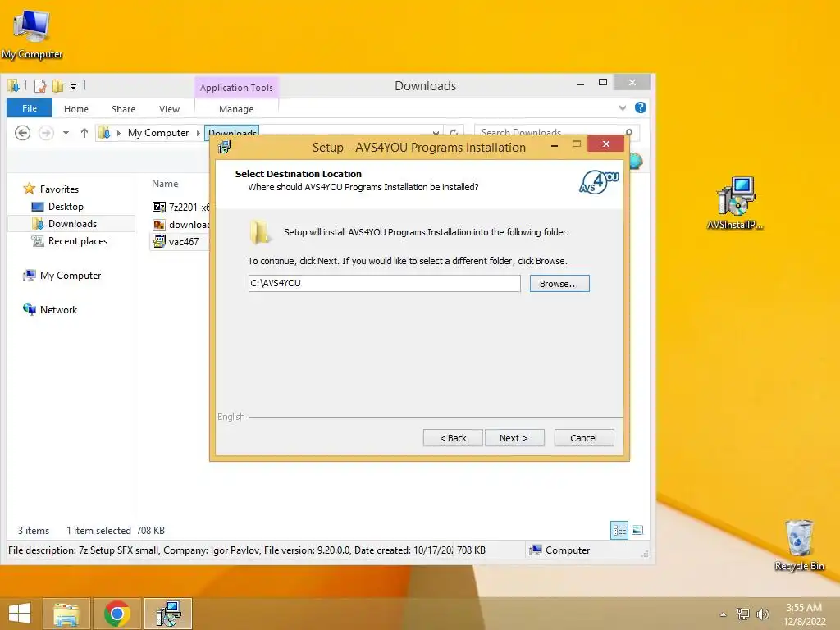Select Favorites in the navigation pane
This screenshot has height=630, width=840.
pyautogui.click(x=59, y=189)
